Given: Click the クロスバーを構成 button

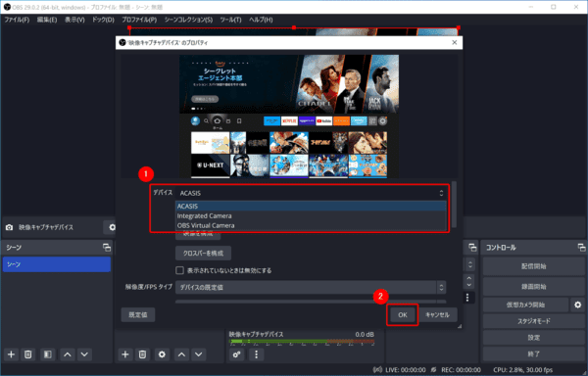Looking at the screenshot, I should click(x=203, y=254).
